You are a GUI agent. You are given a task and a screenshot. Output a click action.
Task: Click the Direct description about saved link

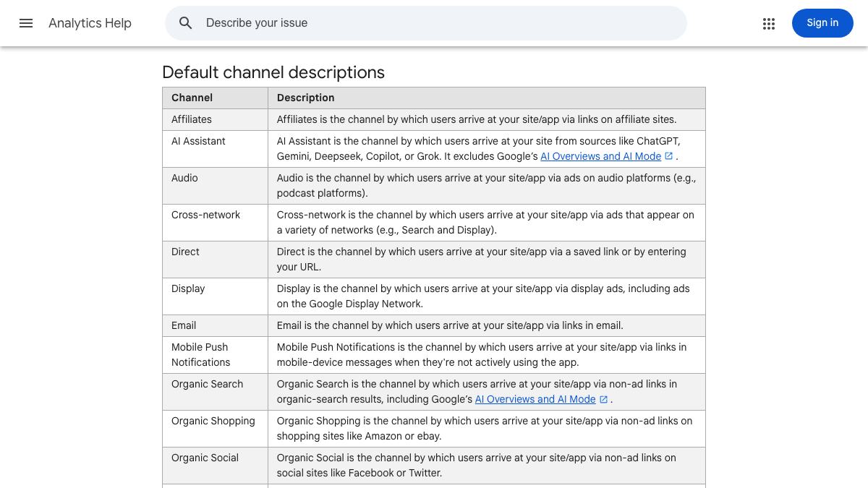point(482,260)
